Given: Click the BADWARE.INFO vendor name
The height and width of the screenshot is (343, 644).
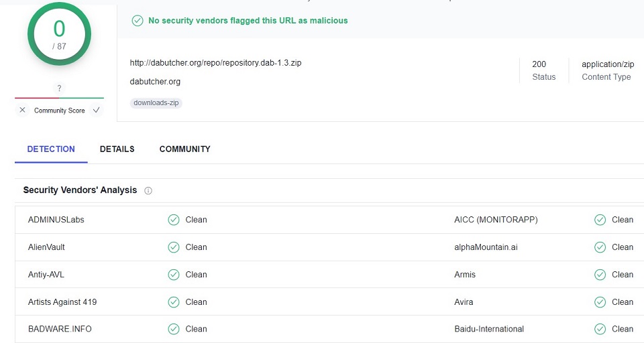Looking at the screenshot, I should (x=60, y=329).
